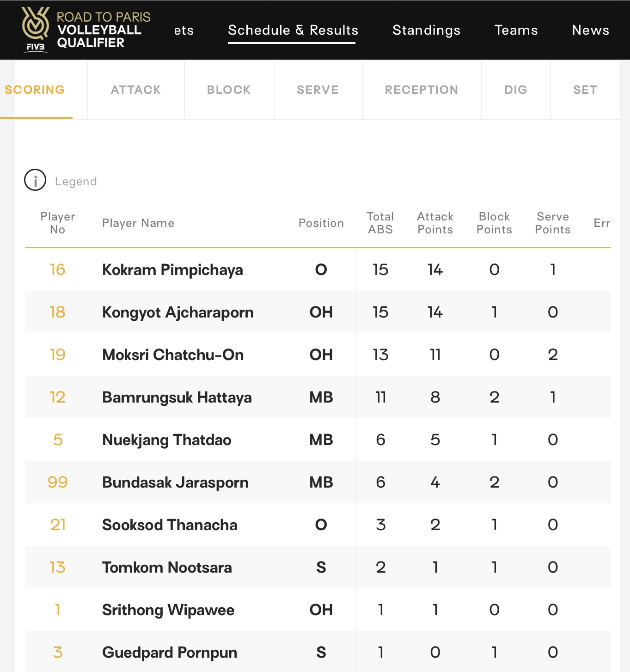The image size is (630, 672).
Task: Select player Kongyot Ajcharaporn
Action: click(177, 312)
